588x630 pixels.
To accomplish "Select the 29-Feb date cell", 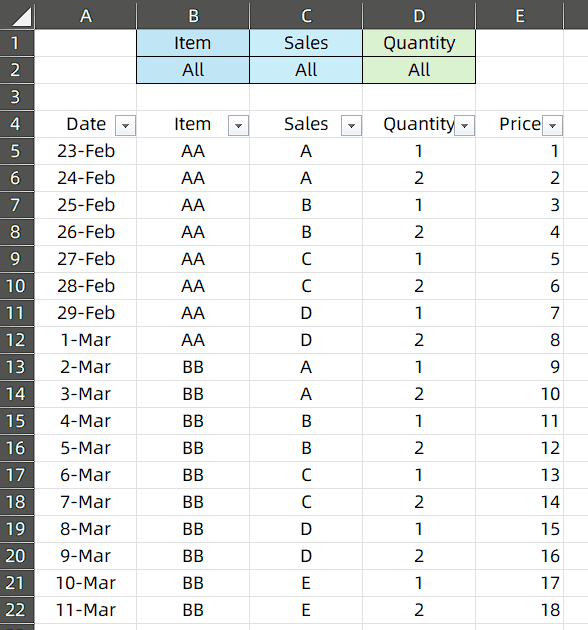I will click(x=86, y=313).
